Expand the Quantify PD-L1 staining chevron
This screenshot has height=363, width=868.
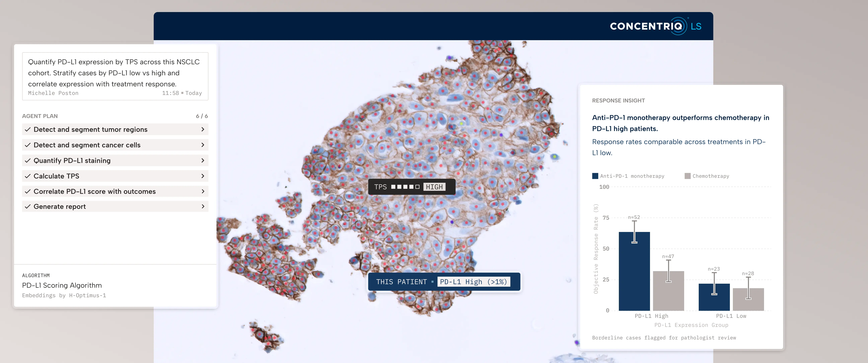(202, 160)
